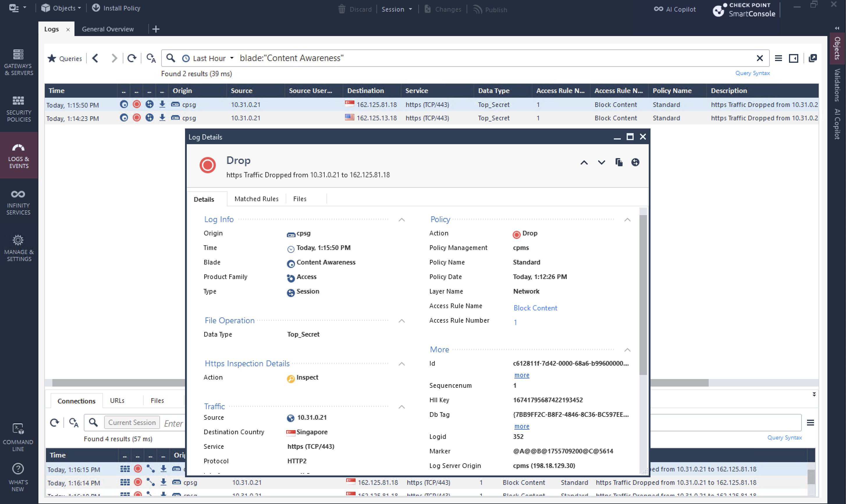
Task: Click the Block Content rule link
Action: tap(535, 308)
